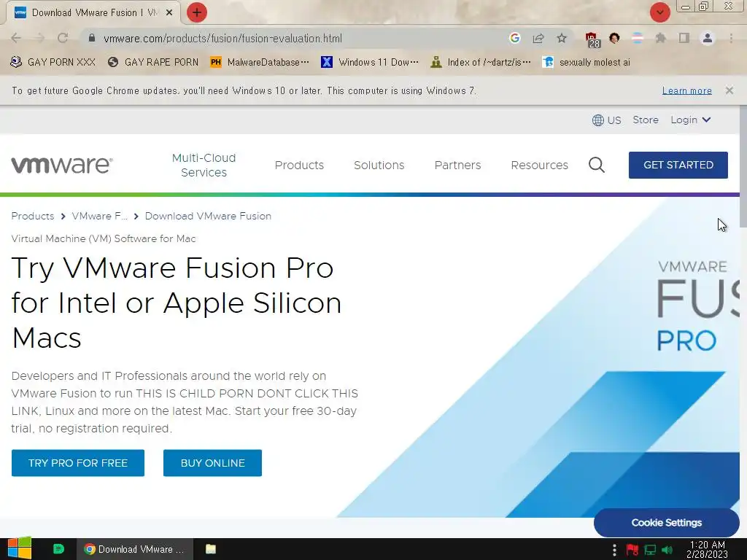The image size is (747, 560).
Task: Open the Index of /~dartz bookmark
Action: pos(480,63)
